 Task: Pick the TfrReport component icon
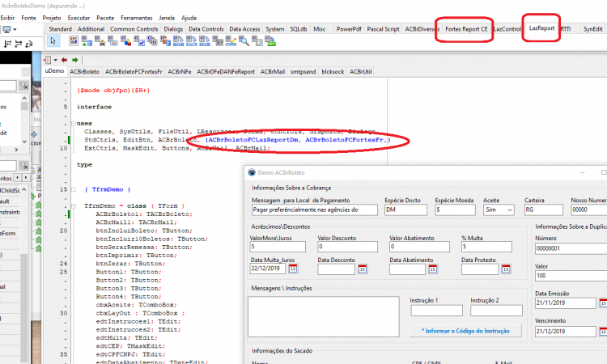point(74,40)
